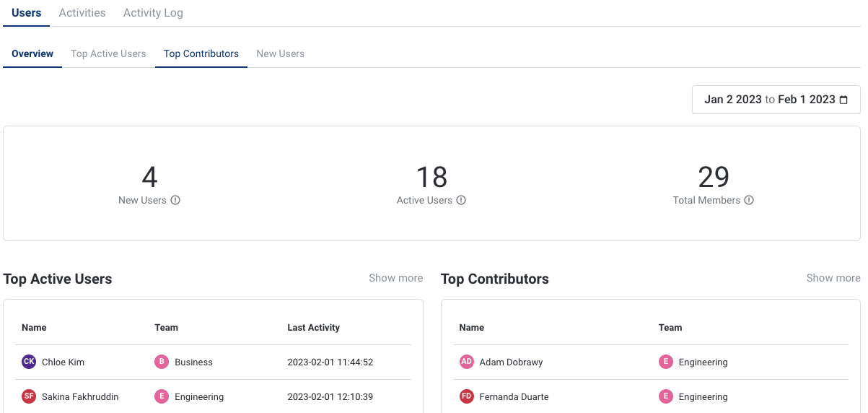Click the info icon next to New Users
This screenshot has width=868, height=413.
tap(175, 200)
